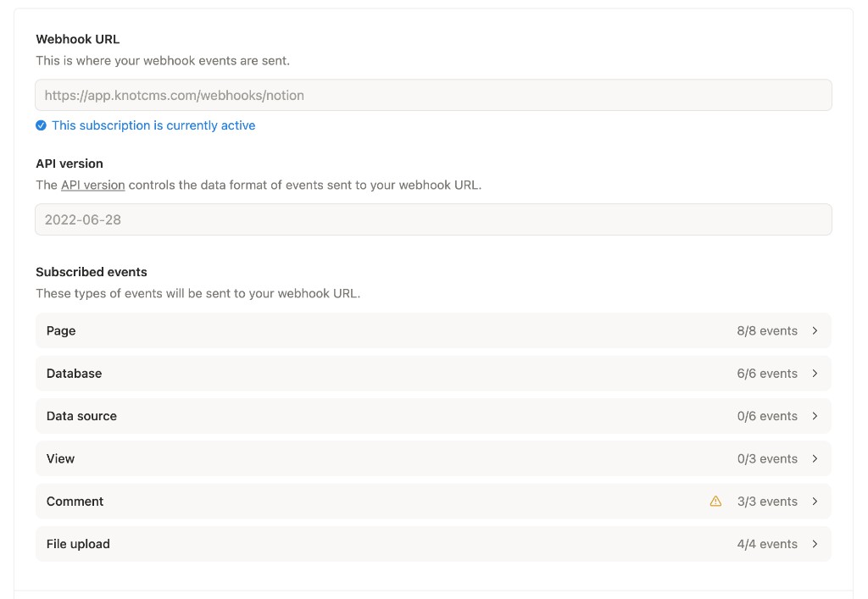Click the Webhook URL input field
Screen dimensions: 868x599
point(433,95)
